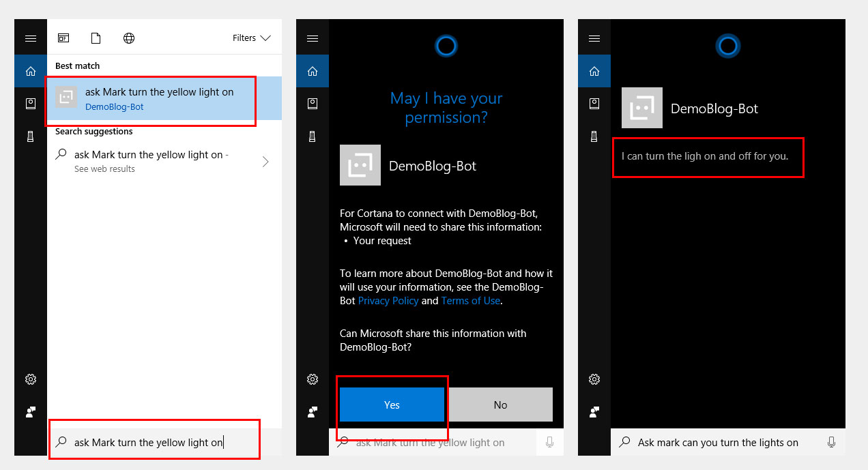The image size is (868, 470).
Task: Click the 'May I have your permission?' heading
Action: coord(446,108)
